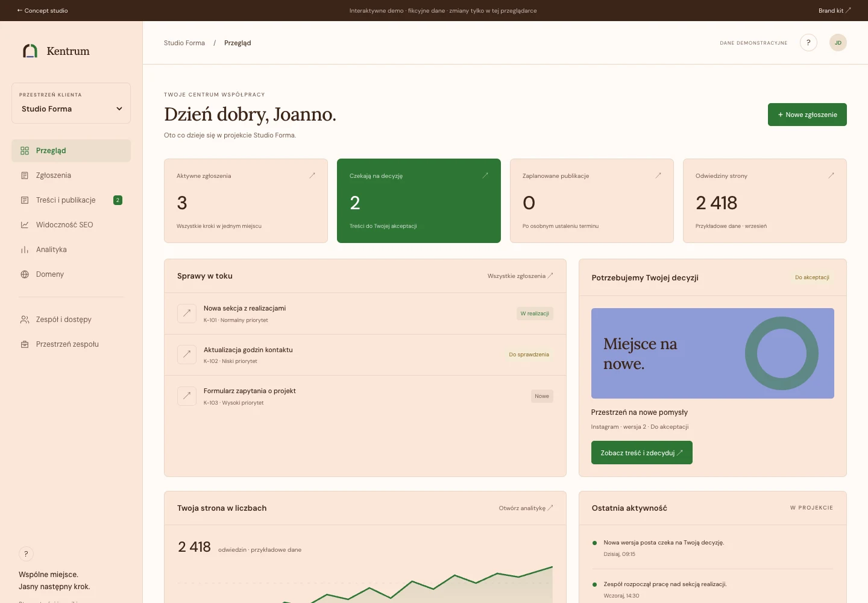
Task: Click the badge showing 2 next to Treści i publikacje
Action: pos(118,200)
